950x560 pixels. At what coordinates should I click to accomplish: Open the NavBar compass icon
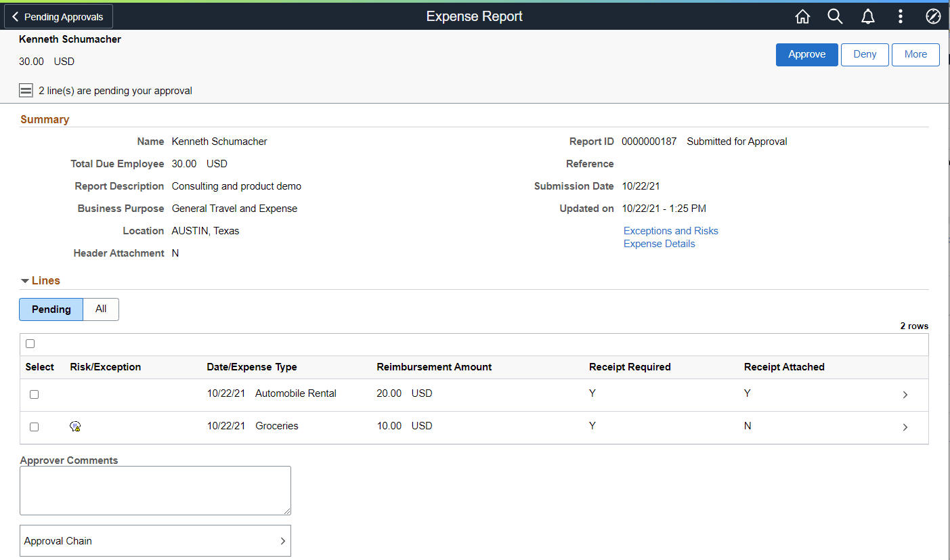[x=933, y=16]
